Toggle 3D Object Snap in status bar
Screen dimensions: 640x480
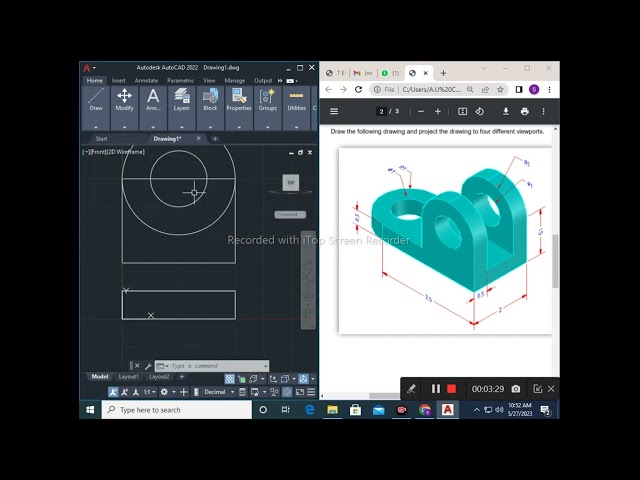253,379
